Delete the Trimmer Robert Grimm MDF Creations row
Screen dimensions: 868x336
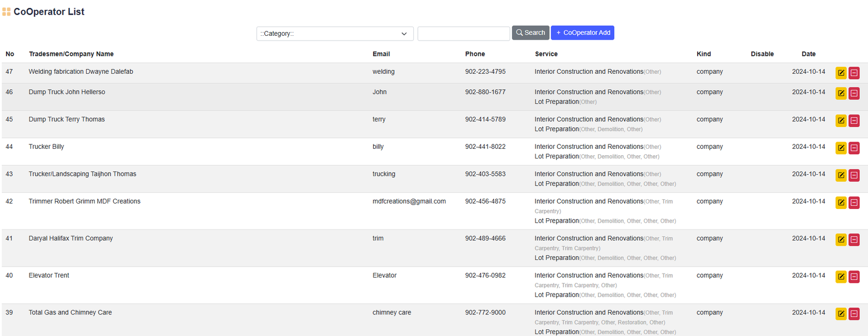[x=854, y=202]
